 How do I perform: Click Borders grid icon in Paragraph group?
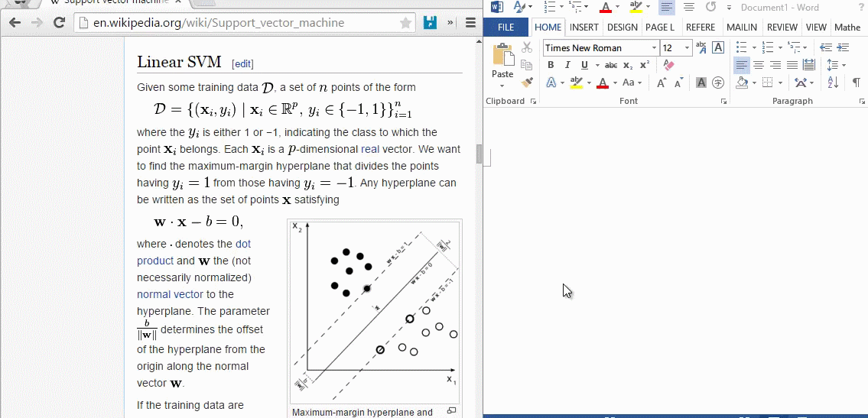[767, 83]
